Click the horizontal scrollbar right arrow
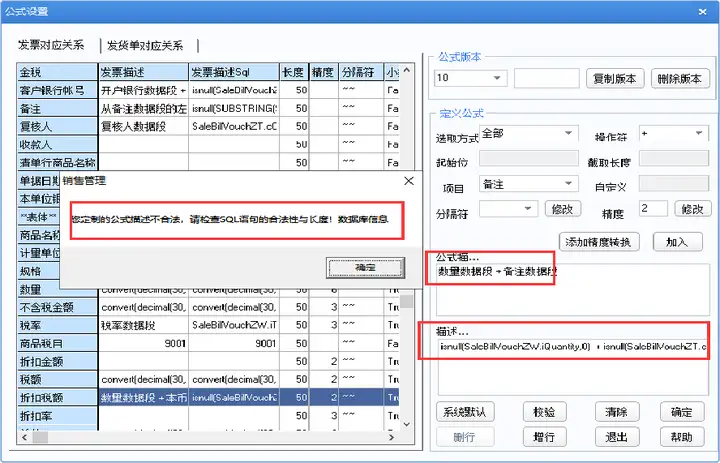 click(391, 437)
